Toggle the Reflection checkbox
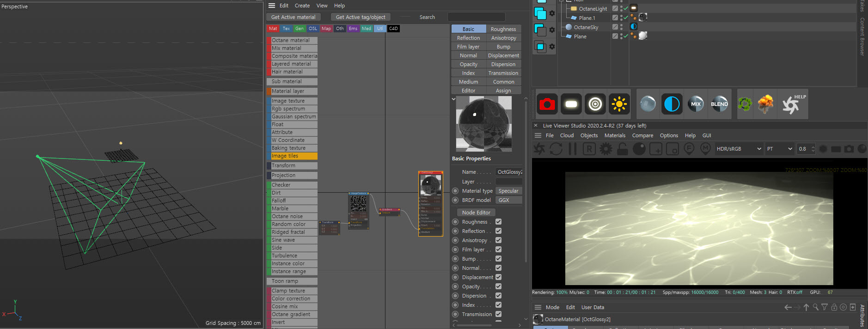Image resolution: width=868 pixels, height=329 pixels. pos(498,231)
